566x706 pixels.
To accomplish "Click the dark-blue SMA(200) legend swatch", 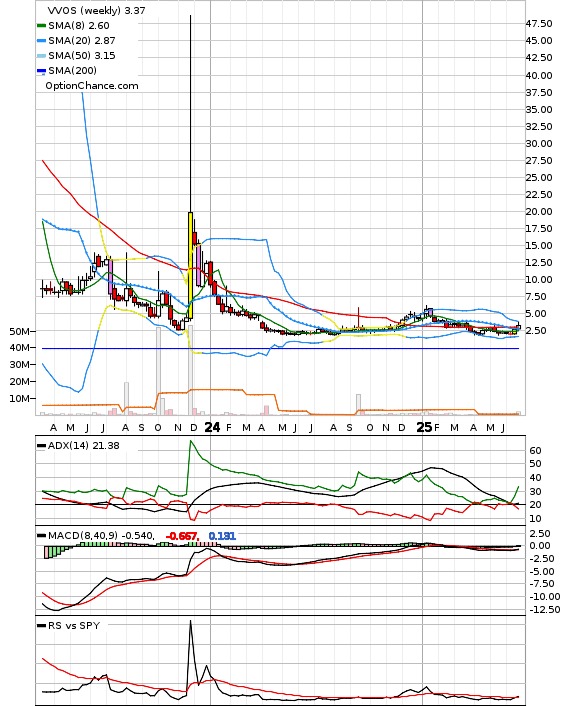I will 41,71.
